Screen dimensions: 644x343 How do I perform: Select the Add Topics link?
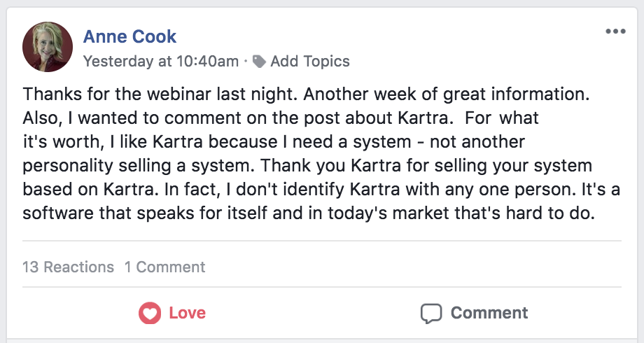pyautogui.click(x=309, y=62)
